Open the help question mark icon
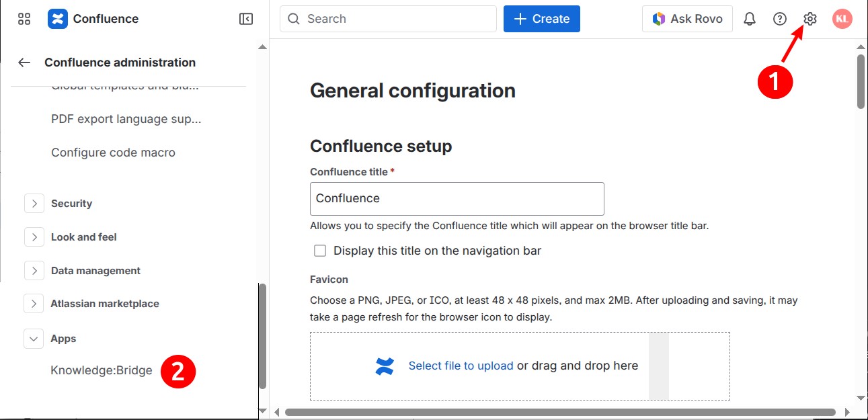The height and width of the screenshot is (420, 868). 780,19
